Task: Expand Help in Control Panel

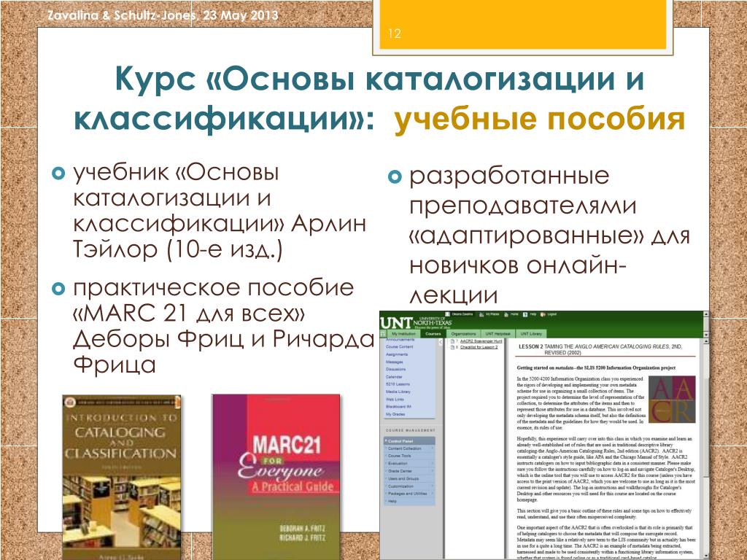Action: coord(409,502)
